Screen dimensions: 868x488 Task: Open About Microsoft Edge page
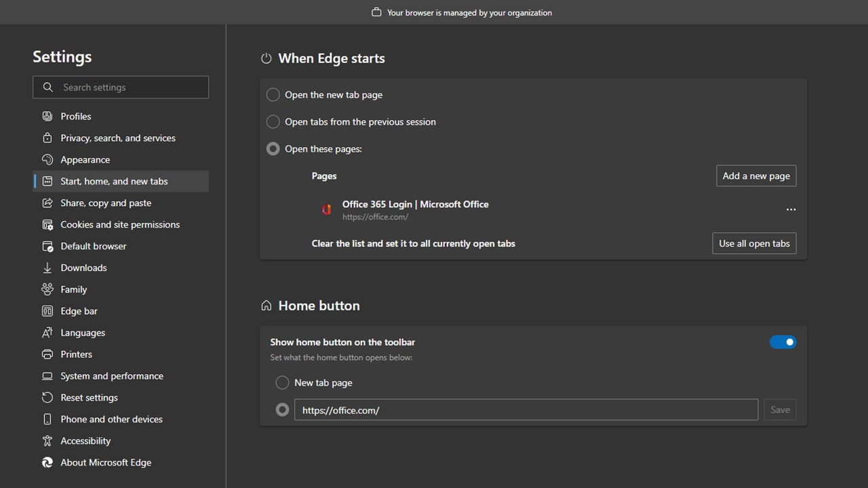point(121,463)
